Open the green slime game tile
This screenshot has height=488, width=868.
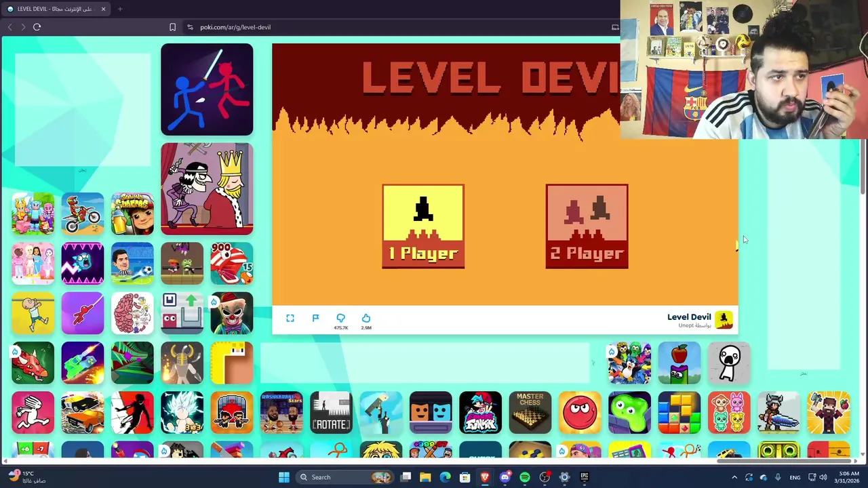tap(629, 412)
